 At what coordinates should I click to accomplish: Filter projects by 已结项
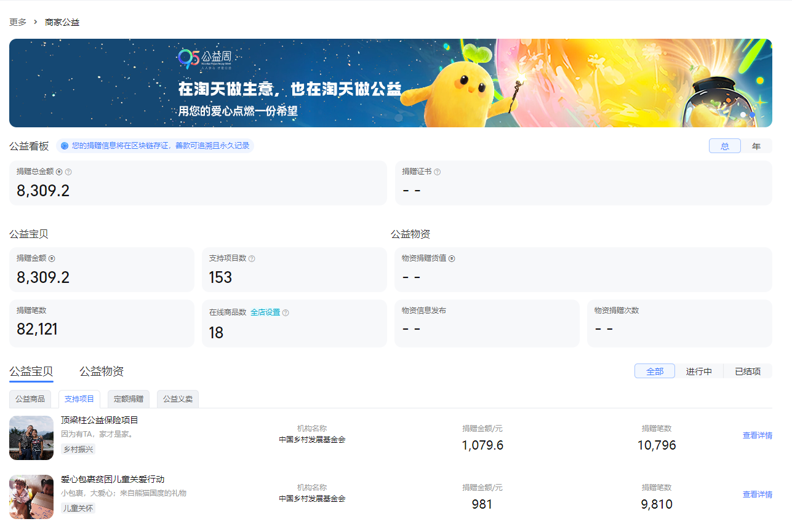748,371
